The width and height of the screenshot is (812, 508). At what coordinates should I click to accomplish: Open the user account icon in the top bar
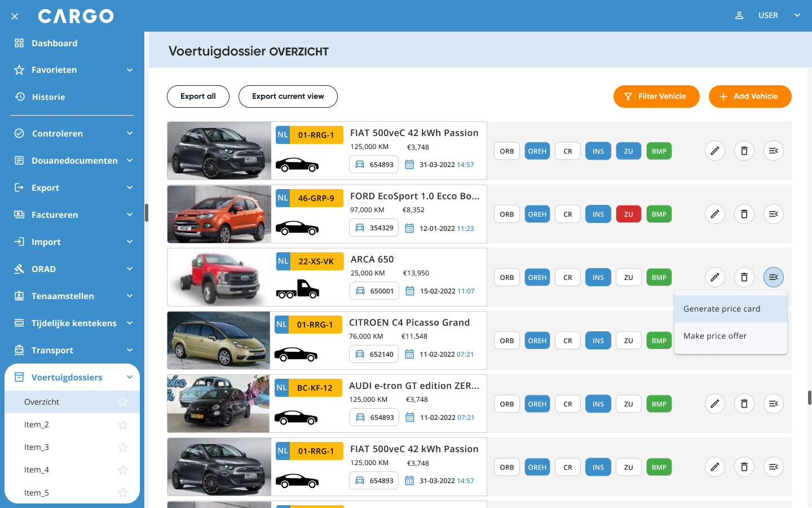point(739,15)
